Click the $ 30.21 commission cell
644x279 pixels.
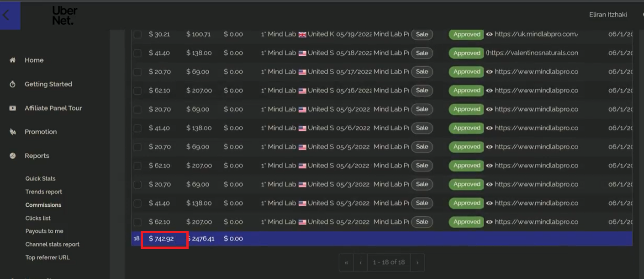(x=159, y=34)
